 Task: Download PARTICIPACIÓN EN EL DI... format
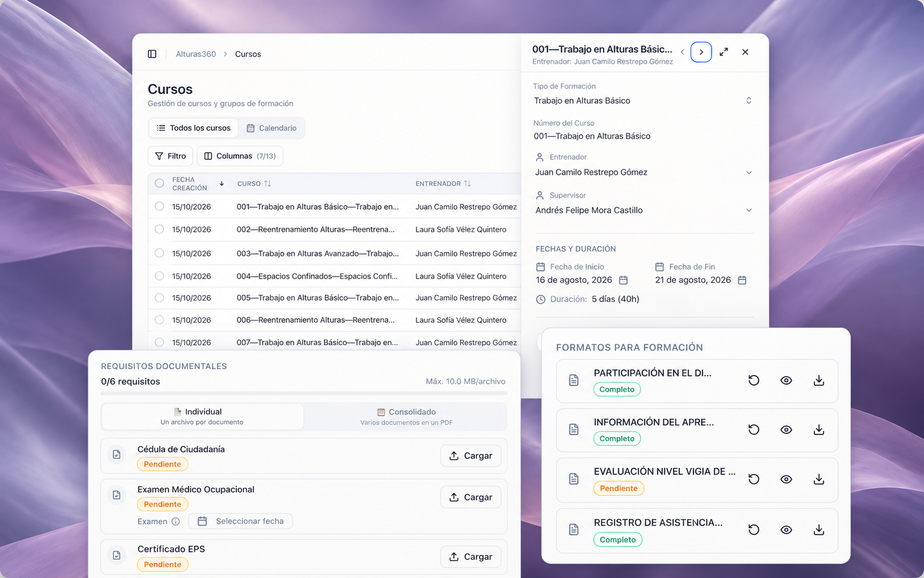819,380
